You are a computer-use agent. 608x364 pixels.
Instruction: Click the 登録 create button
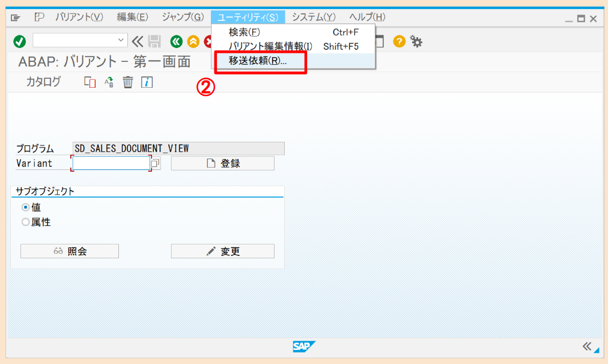pos(222,163)
